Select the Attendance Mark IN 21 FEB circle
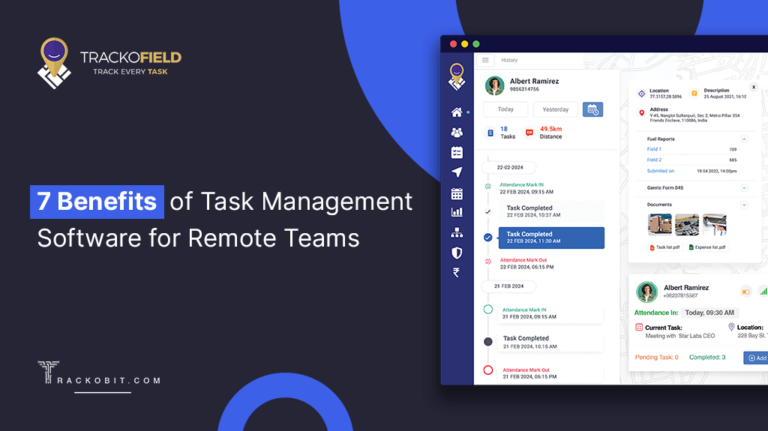The width and height of the screenshot is (768, 431). coord(488,310)
